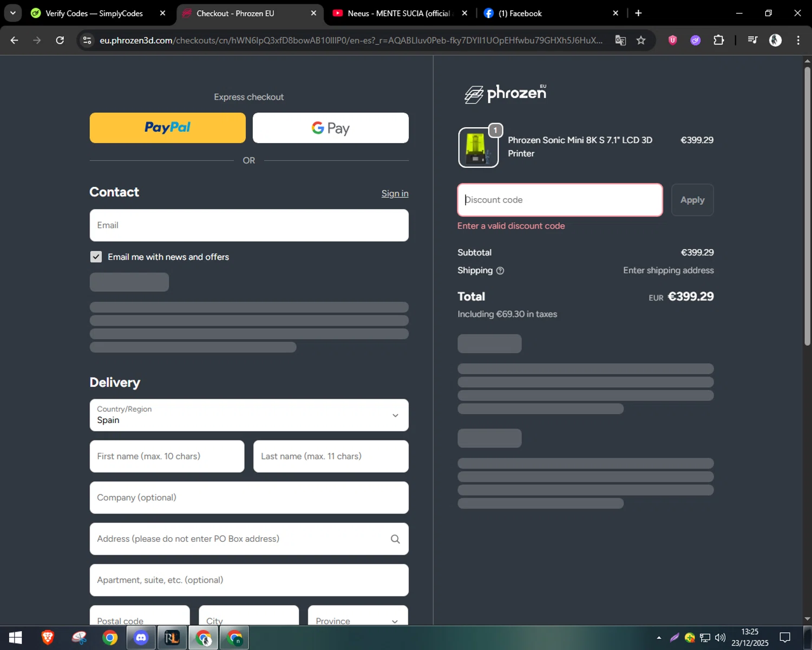Click the Sign in link
Image resolution: width=812 pixels, height=650 pixels.
pos(395,193)
